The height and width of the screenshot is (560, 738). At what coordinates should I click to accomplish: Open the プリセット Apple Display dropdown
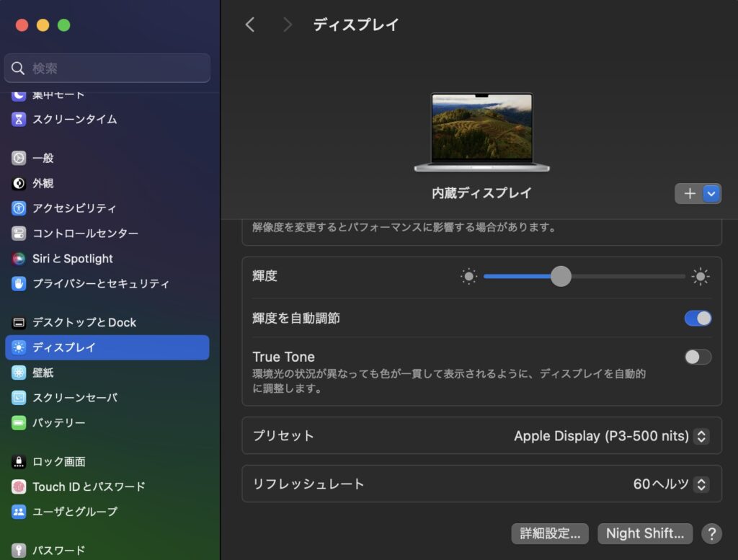click(x=701, y=436)
